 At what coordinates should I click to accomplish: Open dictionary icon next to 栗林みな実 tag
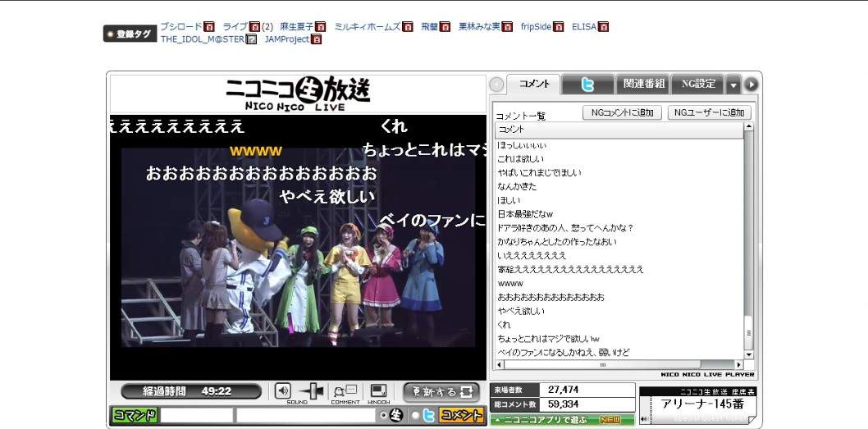point(507,26)
